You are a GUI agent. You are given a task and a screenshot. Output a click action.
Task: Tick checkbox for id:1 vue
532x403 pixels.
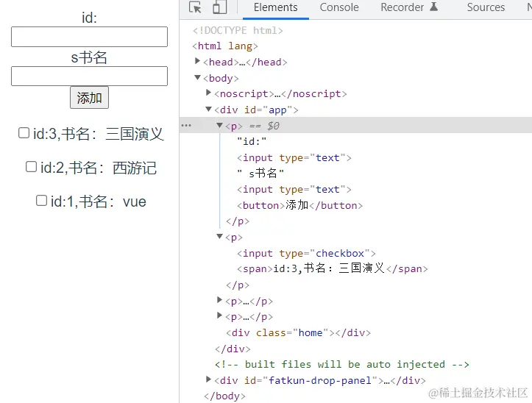[x=41, y=201]
